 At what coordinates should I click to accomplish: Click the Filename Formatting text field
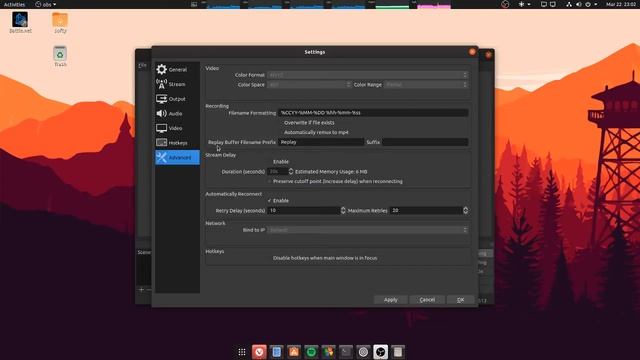[373, 113]
